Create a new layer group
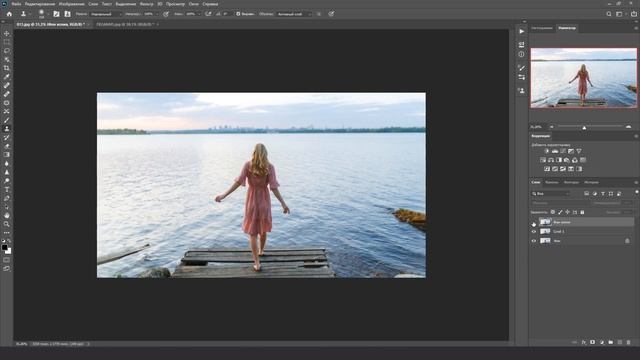640x360 pixels. [611, 342]
